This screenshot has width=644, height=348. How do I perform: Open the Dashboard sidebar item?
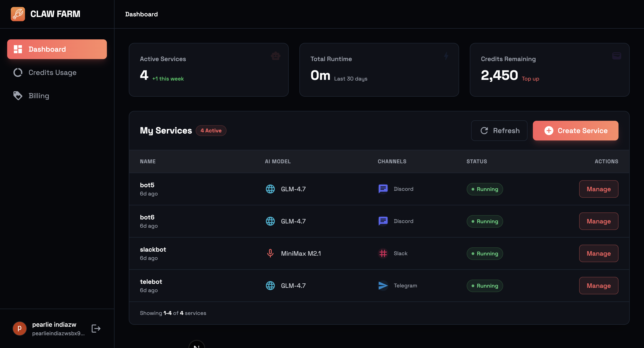(57, 49)
